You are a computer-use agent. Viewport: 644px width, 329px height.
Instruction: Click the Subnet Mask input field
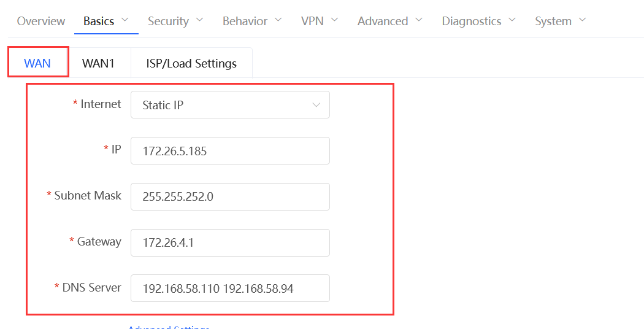[230, 196]
